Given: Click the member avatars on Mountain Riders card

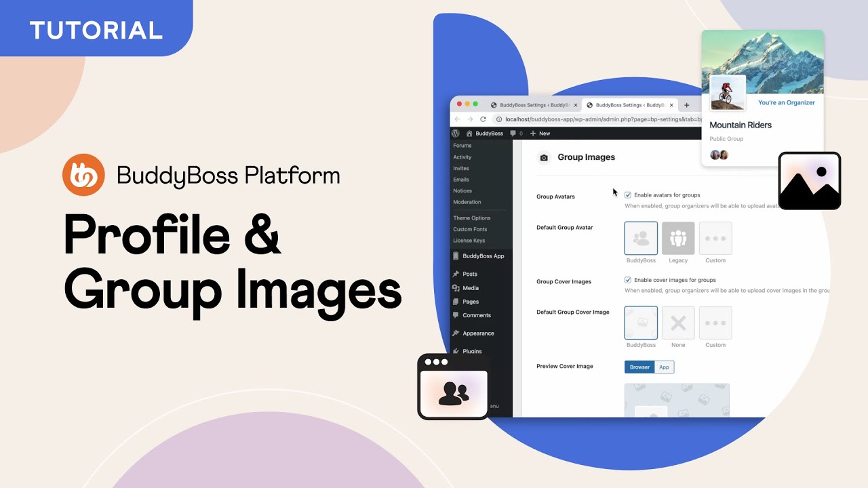Looking at the screenshot, I should 719,155.
